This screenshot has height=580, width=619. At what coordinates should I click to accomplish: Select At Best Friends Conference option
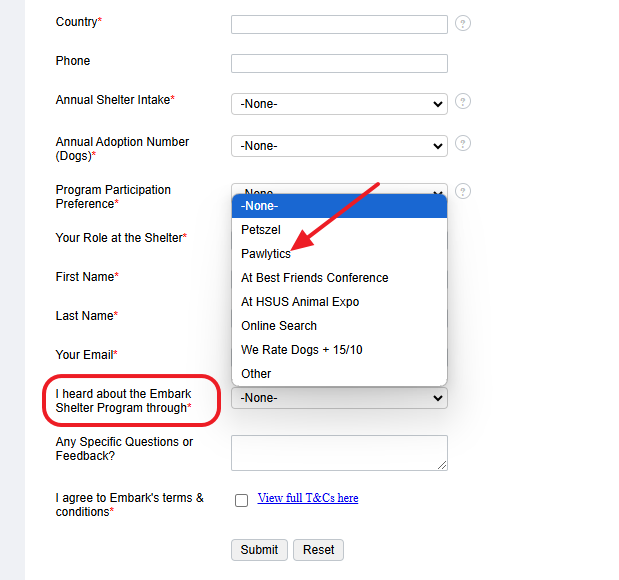tap(339, 278)
